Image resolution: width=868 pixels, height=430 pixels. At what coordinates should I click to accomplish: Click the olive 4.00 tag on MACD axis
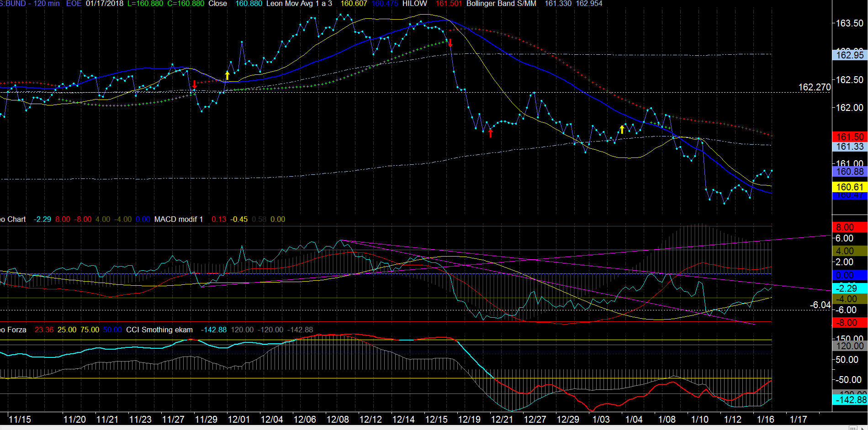pyautogui.click(x=850, y=251)
